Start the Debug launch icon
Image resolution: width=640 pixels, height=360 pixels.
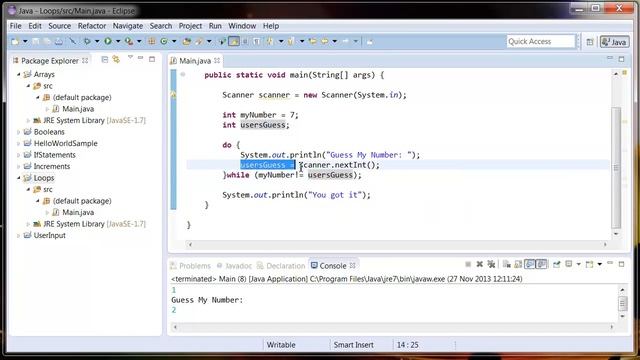[x=87, y=42]
